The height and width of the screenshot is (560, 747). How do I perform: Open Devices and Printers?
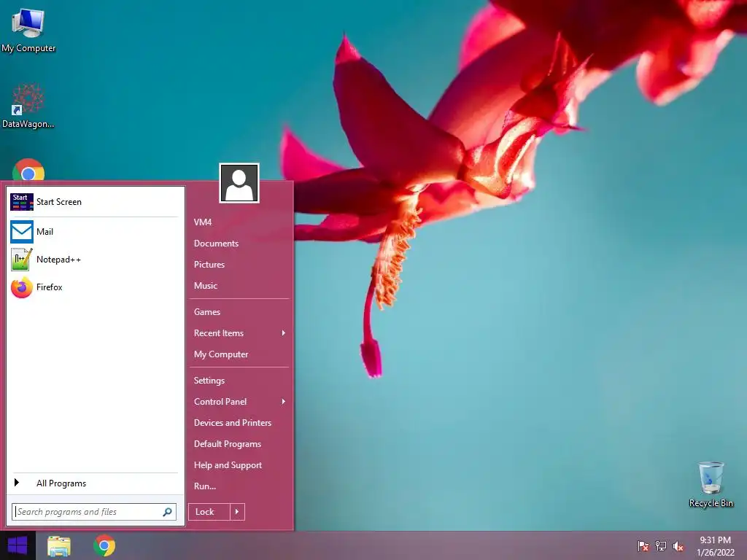point(233,423)
